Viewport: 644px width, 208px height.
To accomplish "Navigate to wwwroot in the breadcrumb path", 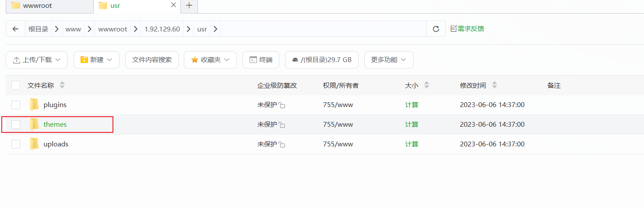I will click(x=113, y=29).
